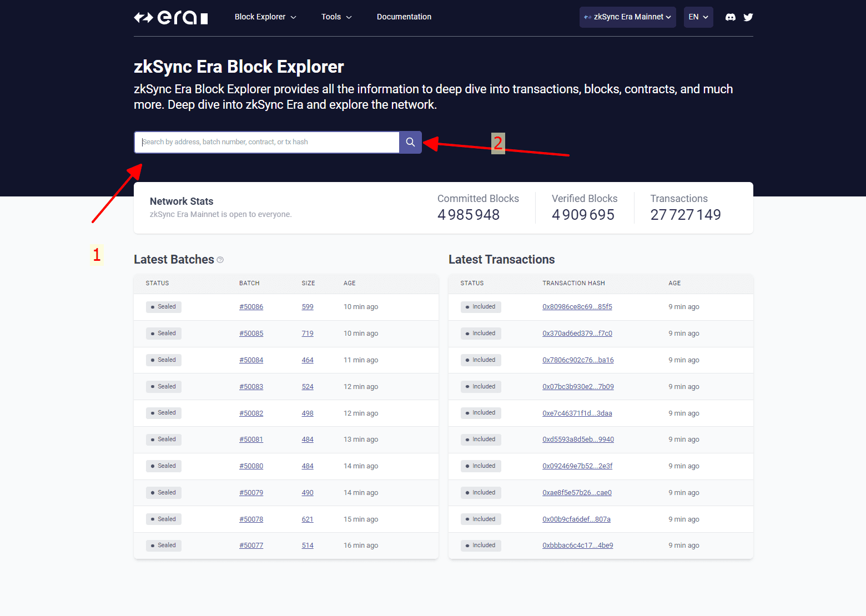Click size 621 link of batch #50078
The height and width of the screenshot is (616, 866).
[x=308, y=519]
